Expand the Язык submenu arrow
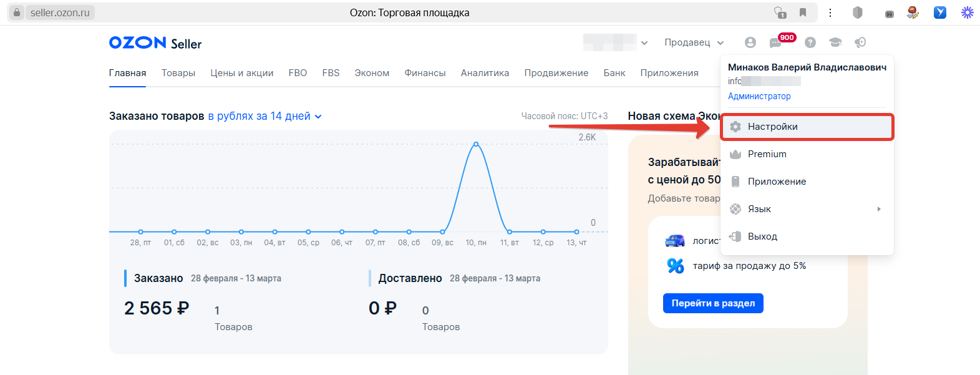 pyautogui.click(x=879, y=209)
